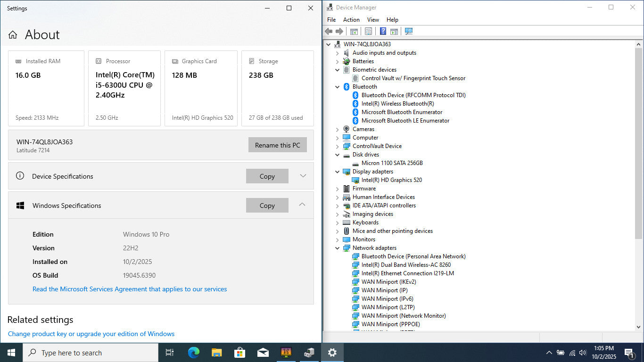Collapse the Network adapters tree node

click(337, 248)
